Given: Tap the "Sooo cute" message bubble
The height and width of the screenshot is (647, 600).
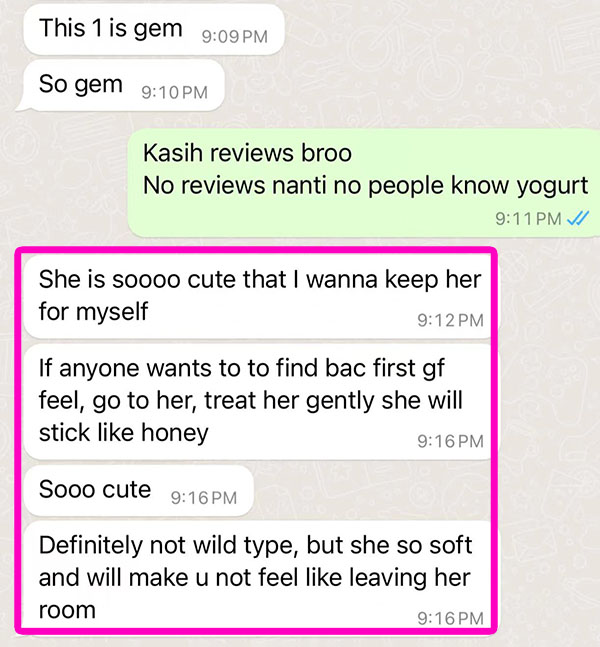Looking at the screenshot, I should (139, 491).
